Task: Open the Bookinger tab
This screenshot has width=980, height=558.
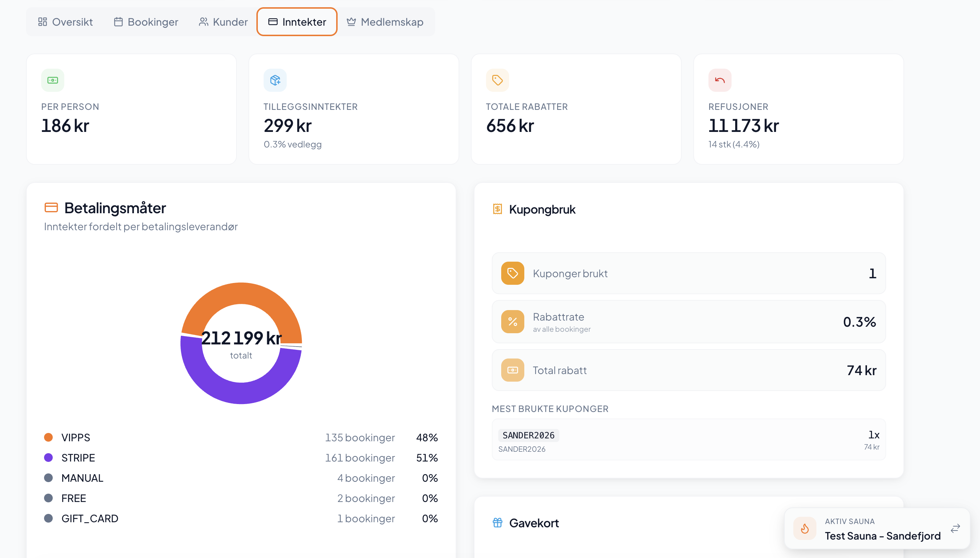Action: pos(146,22)
